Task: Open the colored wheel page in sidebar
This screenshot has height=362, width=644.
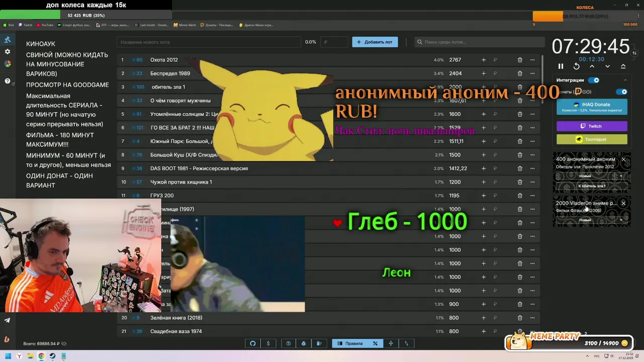Action: coord(8,64)
